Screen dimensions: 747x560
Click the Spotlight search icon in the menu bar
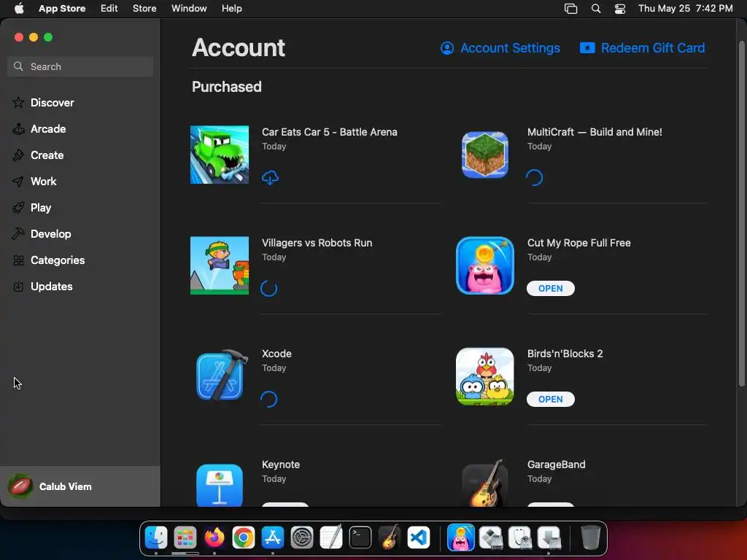point(595,9)
